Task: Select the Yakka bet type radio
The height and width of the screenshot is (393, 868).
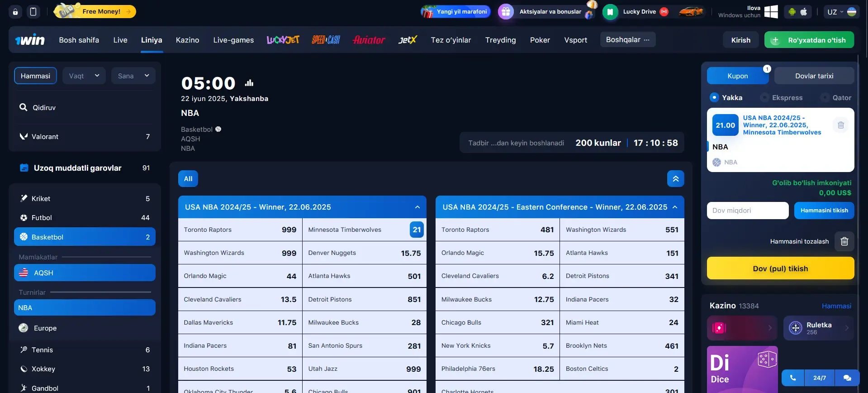Action: pos(714,97)
